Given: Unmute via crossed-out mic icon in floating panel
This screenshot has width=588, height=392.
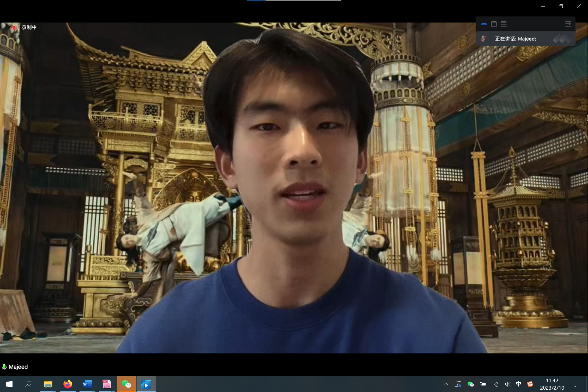Looking at the screenshot, I should 483,39.
